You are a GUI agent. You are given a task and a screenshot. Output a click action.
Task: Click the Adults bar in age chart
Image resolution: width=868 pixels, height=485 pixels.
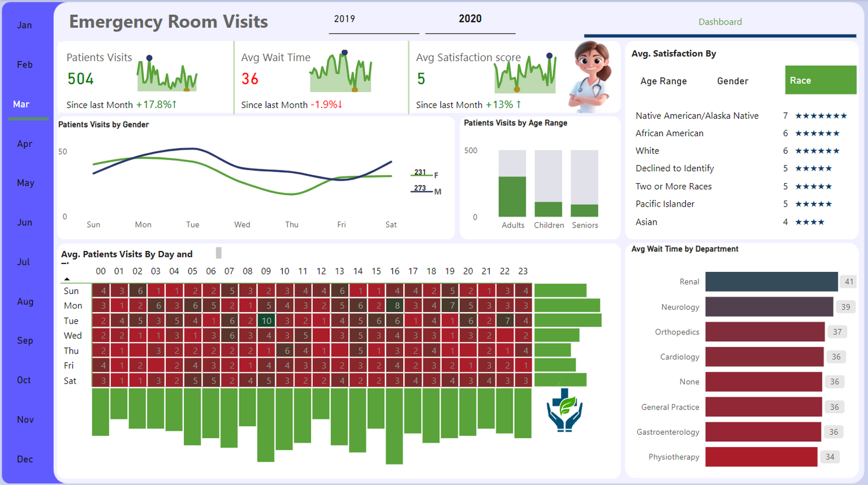[x=512, y=196]
